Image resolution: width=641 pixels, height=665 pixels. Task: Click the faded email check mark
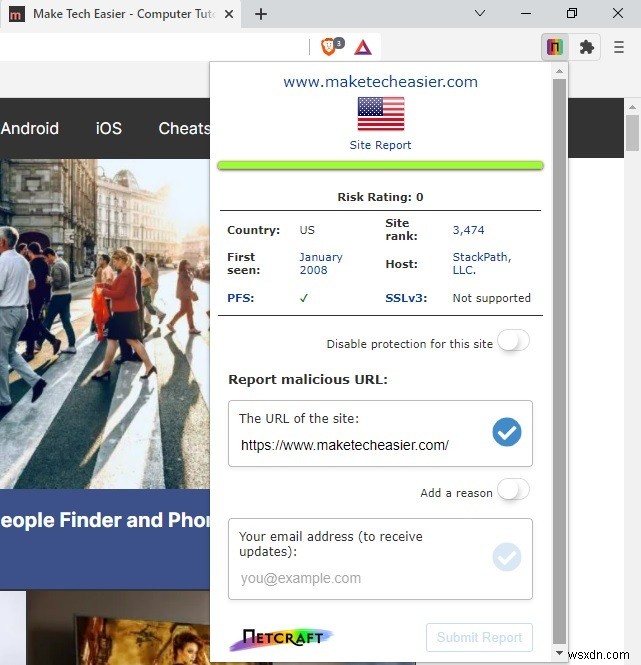[507, 557]
